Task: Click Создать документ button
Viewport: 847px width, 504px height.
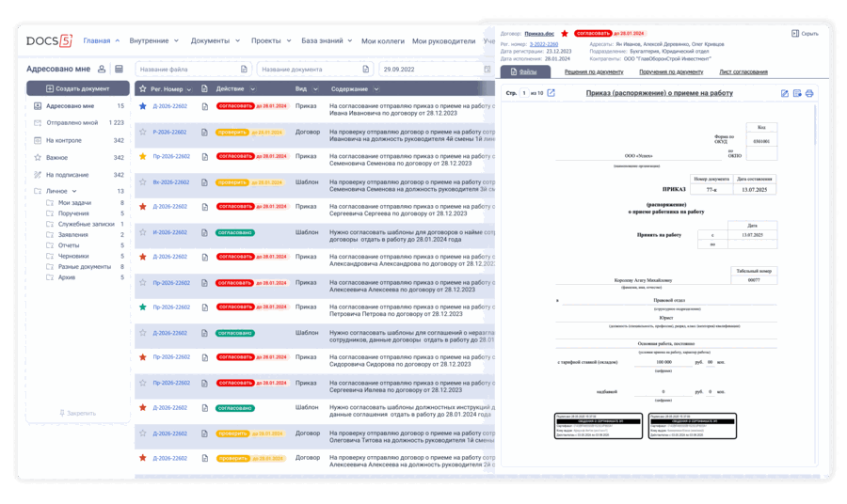Action: [78, 88]
